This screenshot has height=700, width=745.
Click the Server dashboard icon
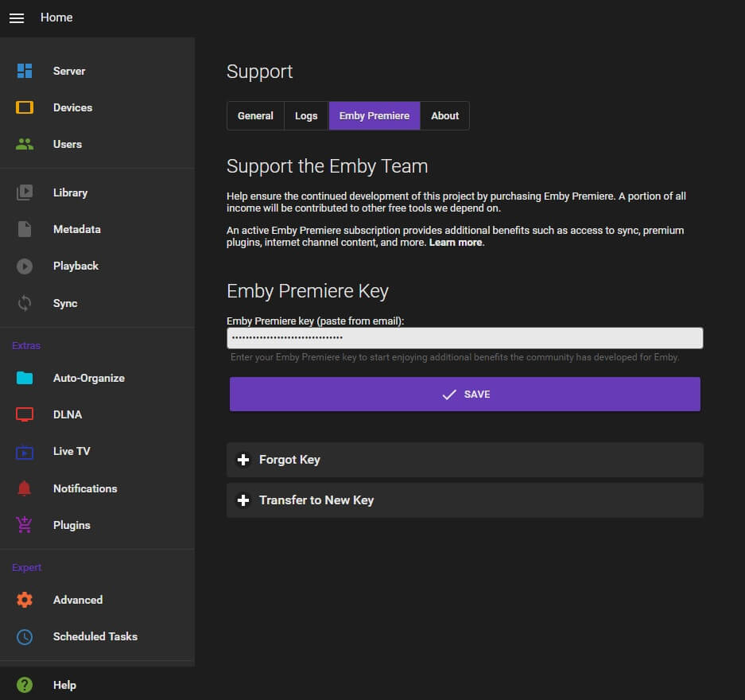[x=24, y=71]
